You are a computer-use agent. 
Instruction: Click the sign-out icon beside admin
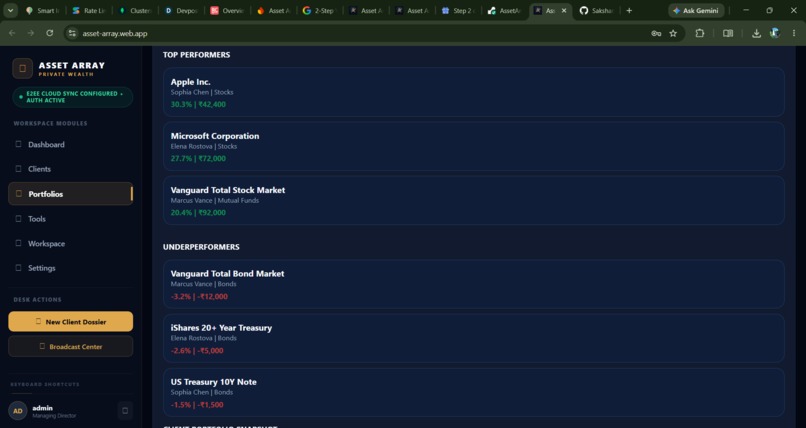coord(125,411)
